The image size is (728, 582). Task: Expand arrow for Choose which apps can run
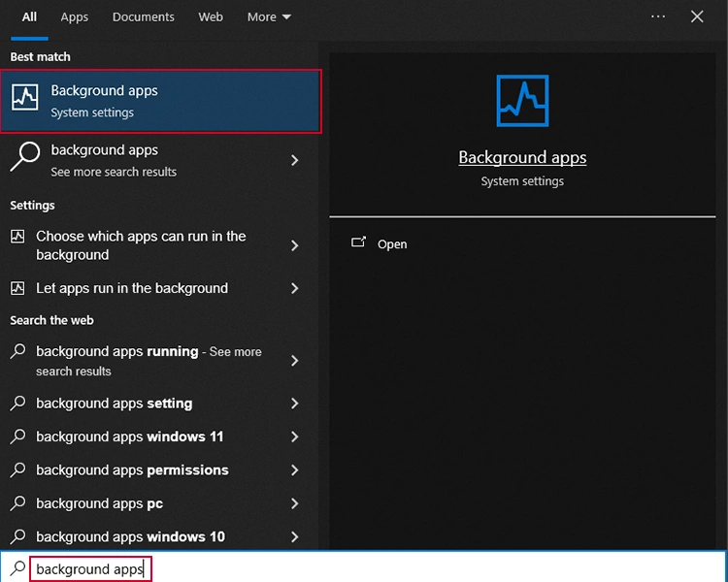click(294, 245)
